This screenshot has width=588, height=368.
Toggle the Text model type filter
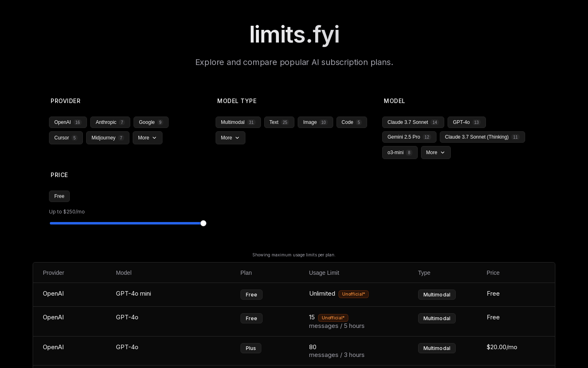tap(279, 122)
